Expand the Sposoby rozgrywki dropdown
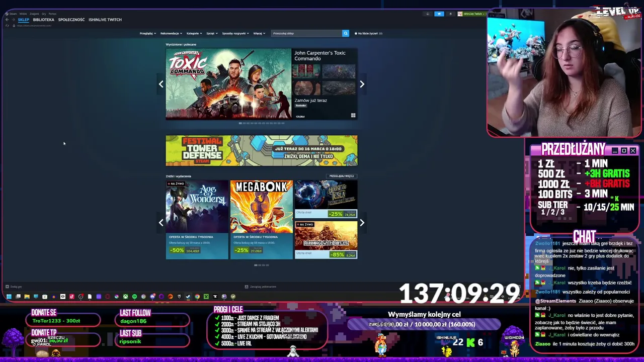Image resolution: width=644 pixels, height=362 pixels. pyautogui.click(x=235, y=33)
